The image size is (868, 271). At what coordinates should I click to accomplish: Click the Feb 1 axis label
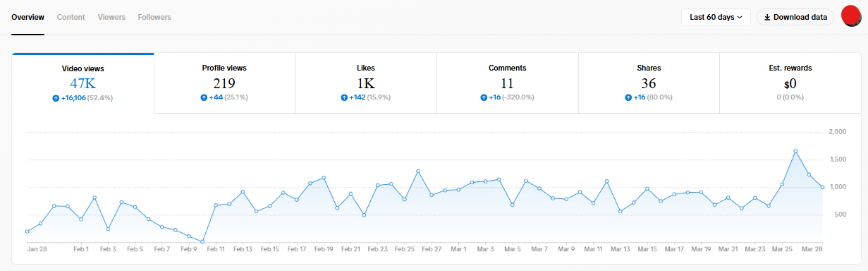81,249
